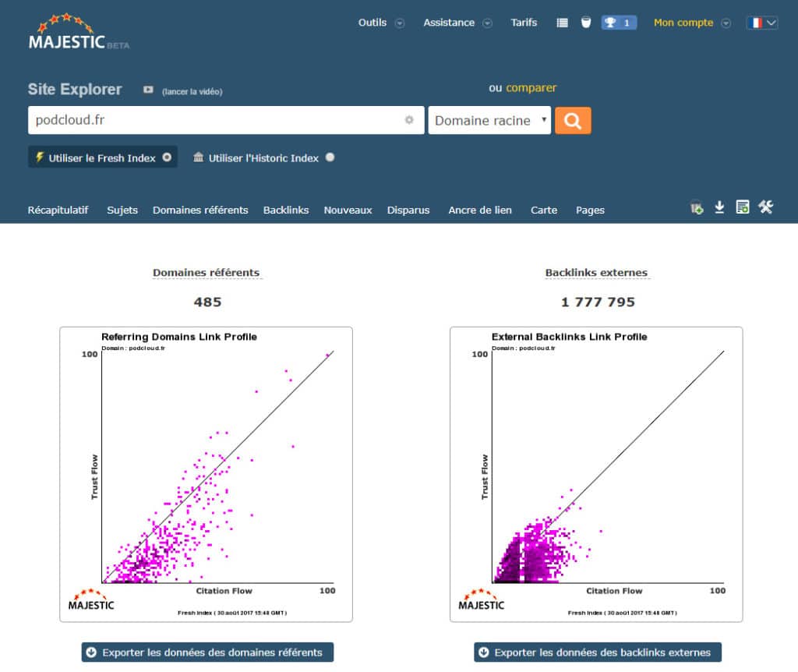Expand the Outils dropdown arrow
Viewport: 798px width, 672px height.
tap(400, 23)
